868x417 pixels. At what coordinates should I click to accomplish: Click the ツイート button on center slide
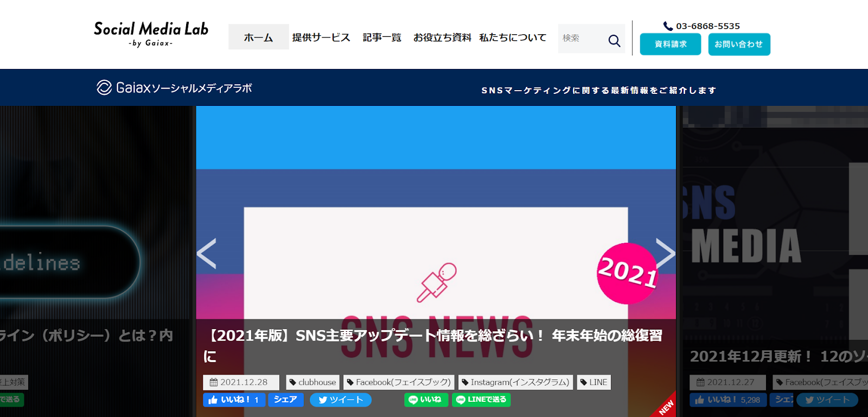point(341,400)
